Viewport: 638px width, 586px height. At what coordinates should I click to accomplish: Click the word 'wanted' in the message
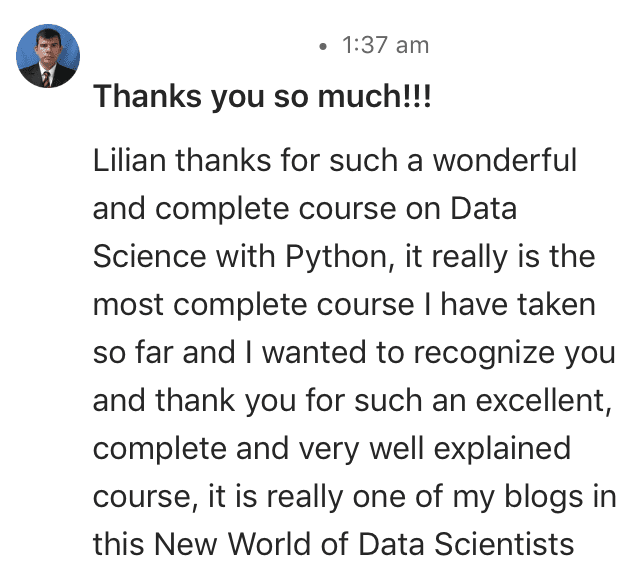[314, 353]
